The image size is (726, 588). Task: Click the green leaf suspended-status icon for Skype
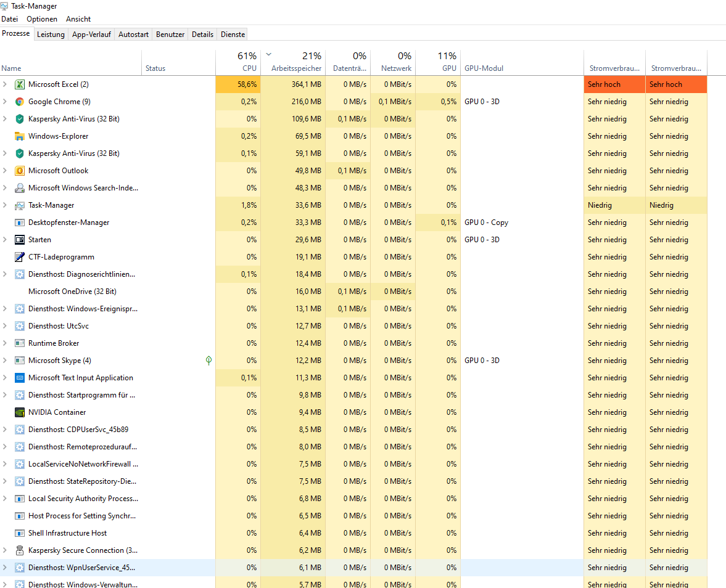click(209, 361)
